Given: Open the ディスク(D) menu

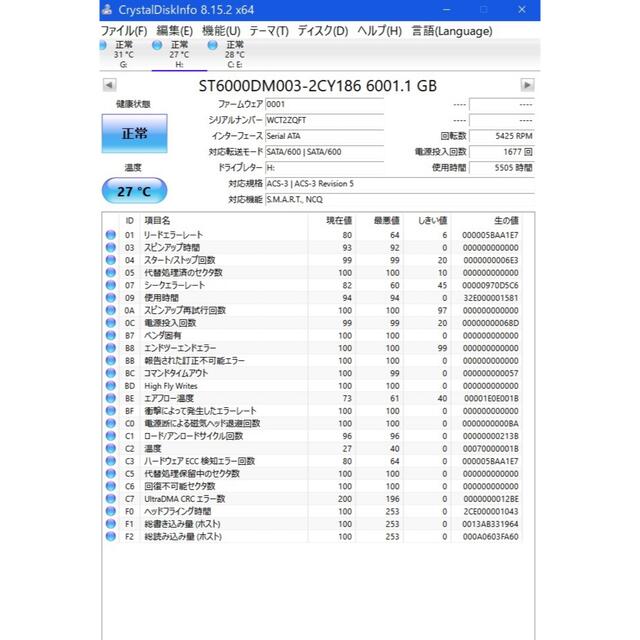Looking at the screenshot, I should point(322,31).
